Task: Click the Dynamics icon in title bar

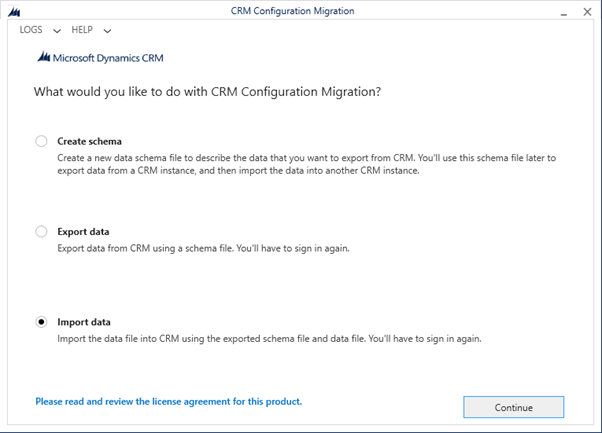Action: coord(14,12)
